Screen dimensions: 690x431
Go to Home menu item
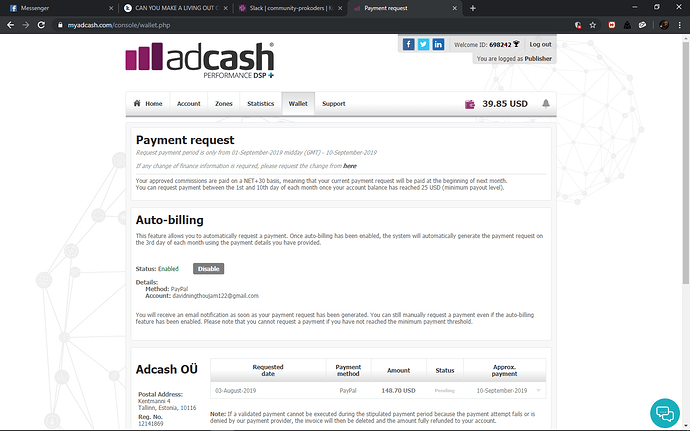click(148, 103)
